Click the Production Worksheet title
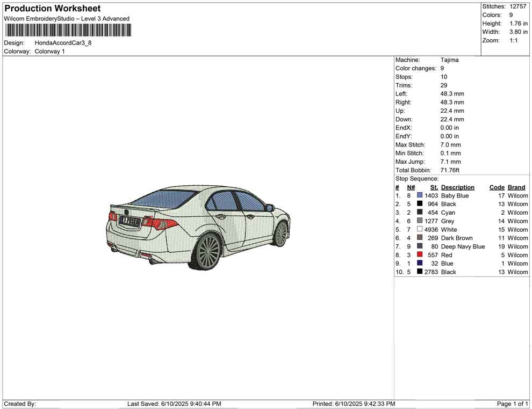The height and width of the screenshot is (409, 532). click(x=52, y=9)
